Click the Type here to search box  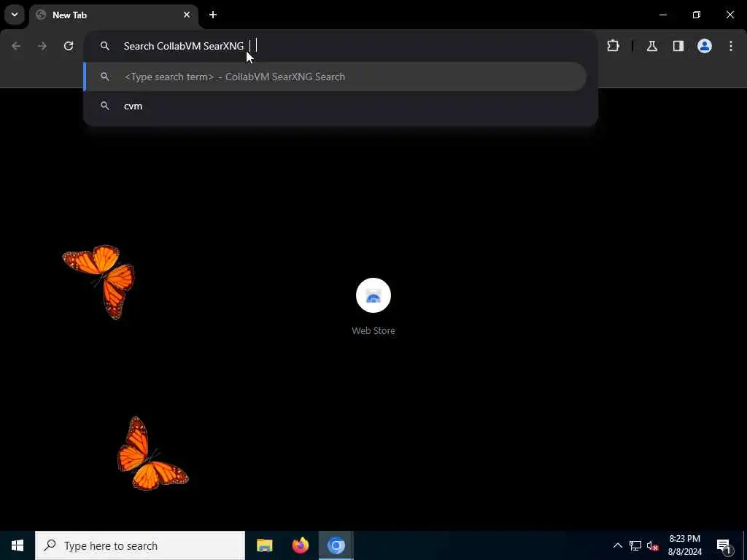(x=140, y=545)
